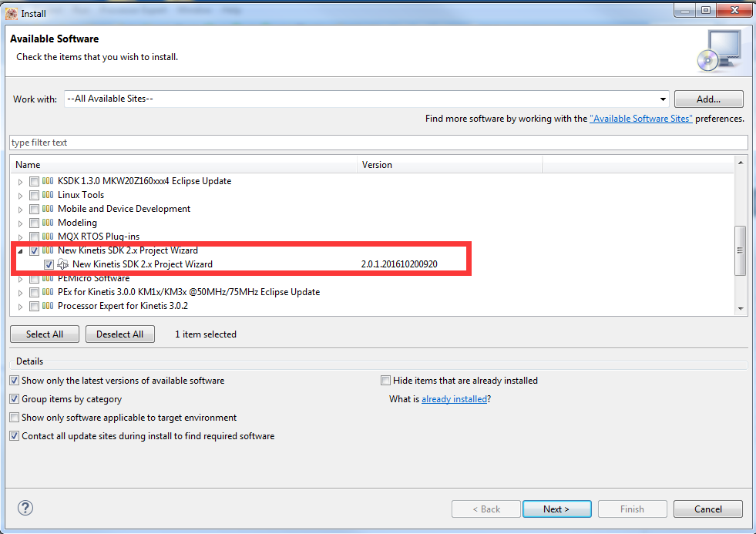Click the list scroll up arrow
756x534 pixels.
pos(741,163)
